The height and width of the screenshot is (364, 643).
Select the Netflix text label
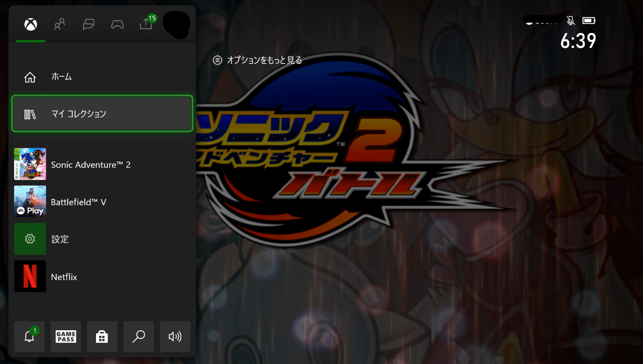[x=64, y=277]
